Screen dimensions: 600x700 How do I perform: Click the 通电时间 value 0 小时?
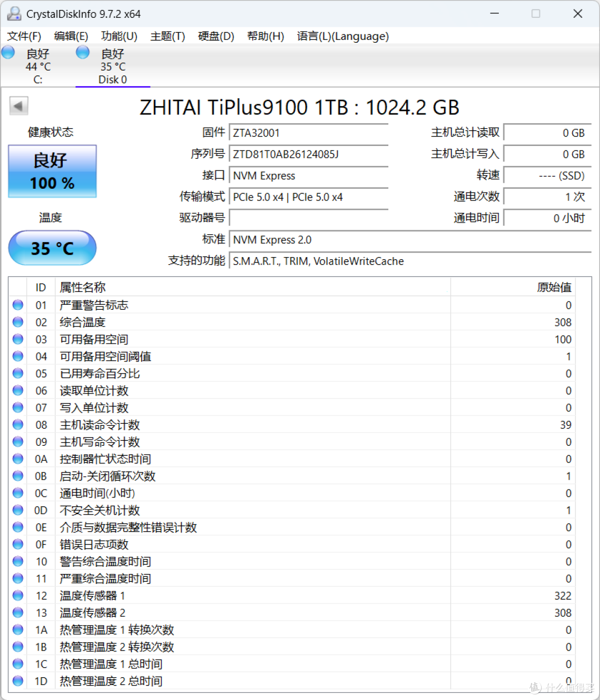tap(547, 218)
